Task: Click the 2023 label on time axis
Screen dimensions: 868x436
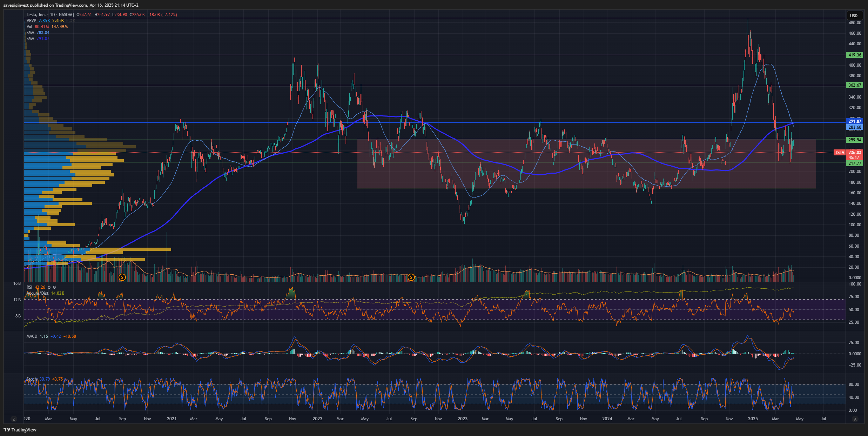Action: [462, 419]
